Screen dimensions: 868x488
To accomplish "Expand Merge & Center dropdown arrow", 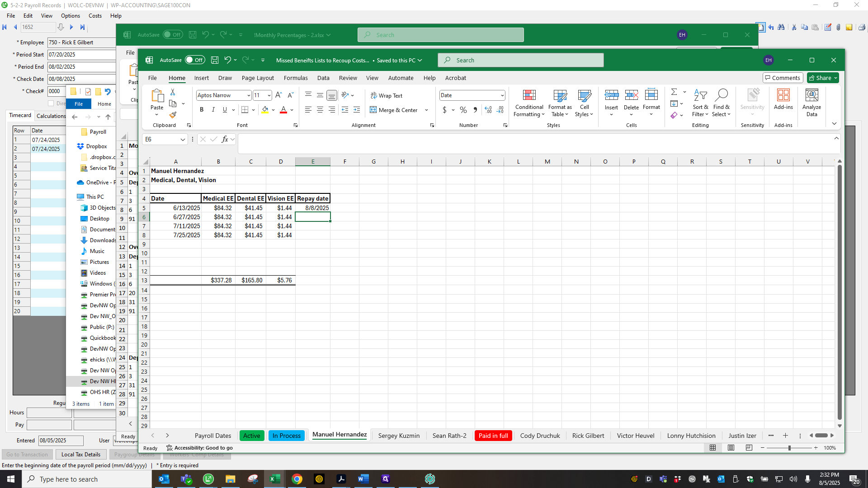I will click(426, 110).
